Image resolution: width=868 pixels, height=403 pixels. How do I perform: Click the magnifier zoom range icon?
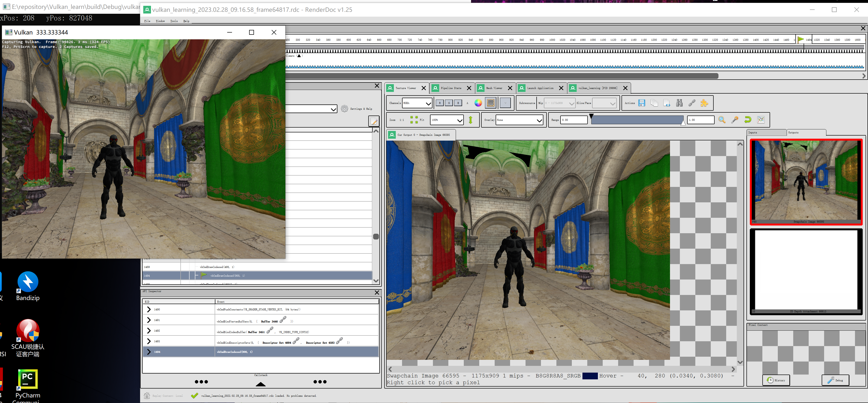722,120
